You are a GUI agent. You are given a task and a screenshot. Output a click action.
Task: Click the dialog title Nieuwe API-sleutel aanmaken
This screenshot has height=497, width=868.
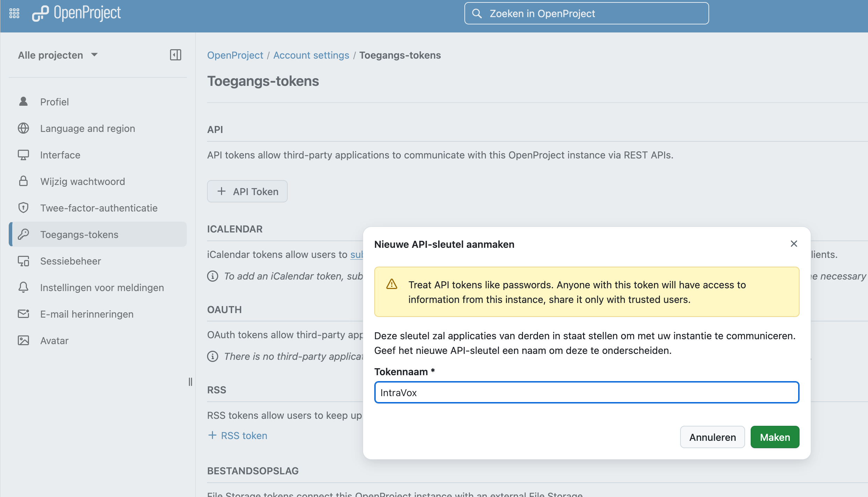point(444,244)
